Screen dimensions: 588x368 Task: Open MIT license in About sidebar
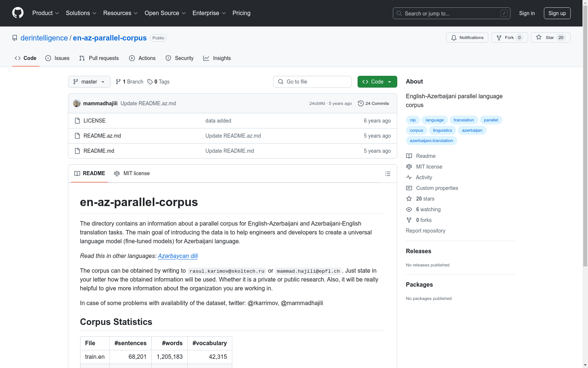pos(424,167)
